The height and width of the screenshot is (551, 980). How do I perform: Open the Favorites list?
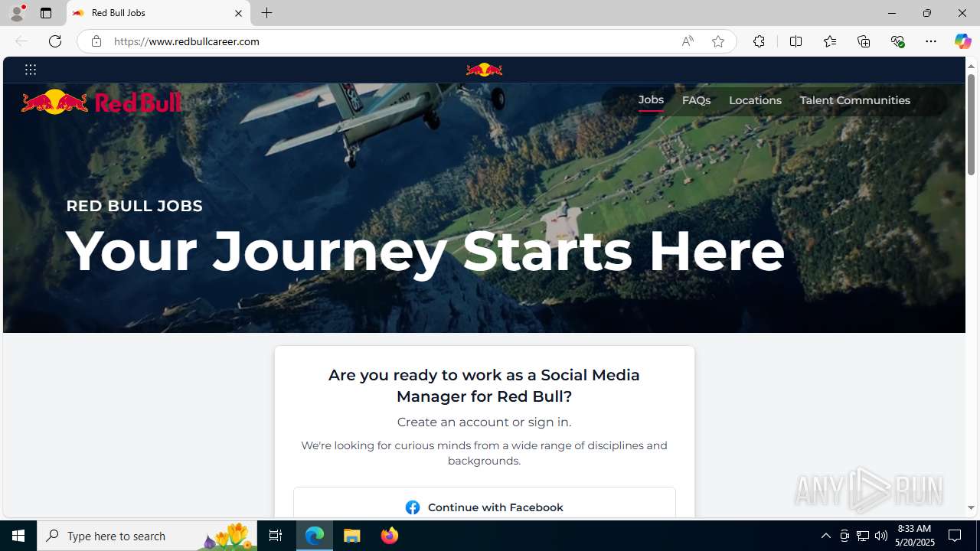[829, 41]
